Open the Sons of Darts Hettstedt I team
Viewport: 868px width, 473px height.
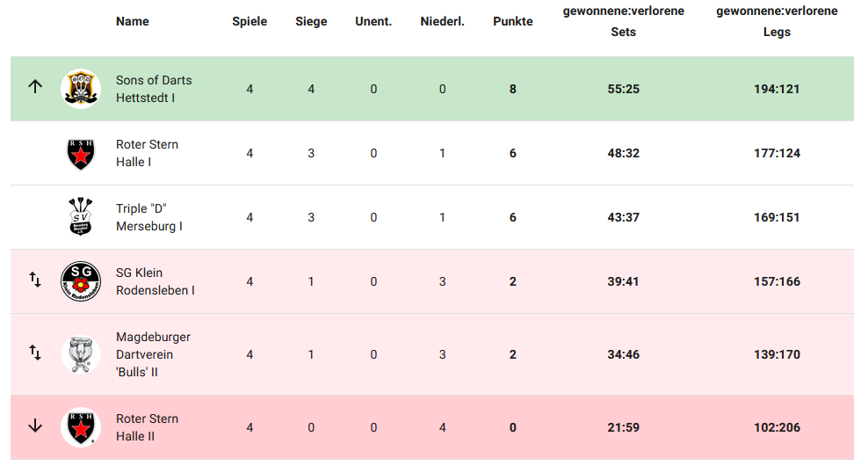tap(154, 89)
